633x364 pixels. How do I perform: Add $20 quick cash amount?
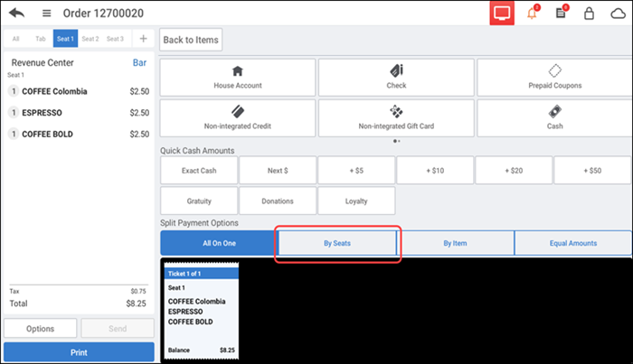point(514,171)
